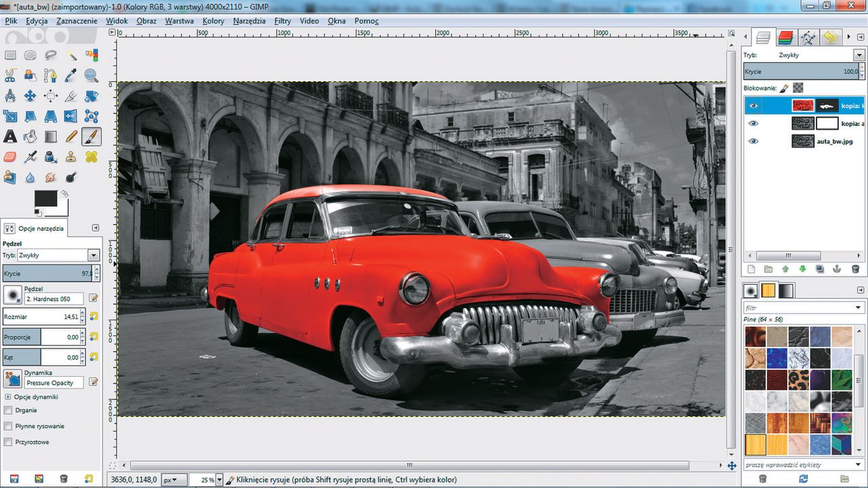This screenshot has height=488, width=868.
Task: Toggle lock alpha channel checkerboard icon
Action: pos(798,87)
